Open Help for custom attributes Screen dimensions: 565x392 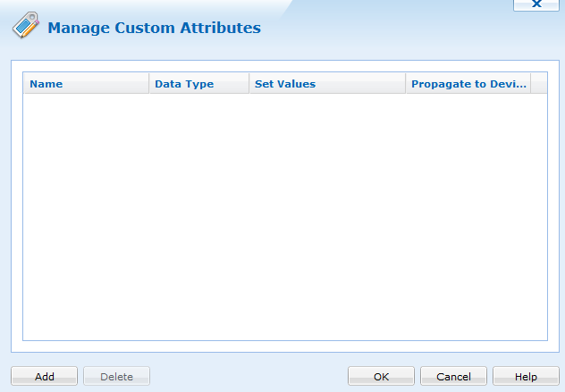point(526,376)
